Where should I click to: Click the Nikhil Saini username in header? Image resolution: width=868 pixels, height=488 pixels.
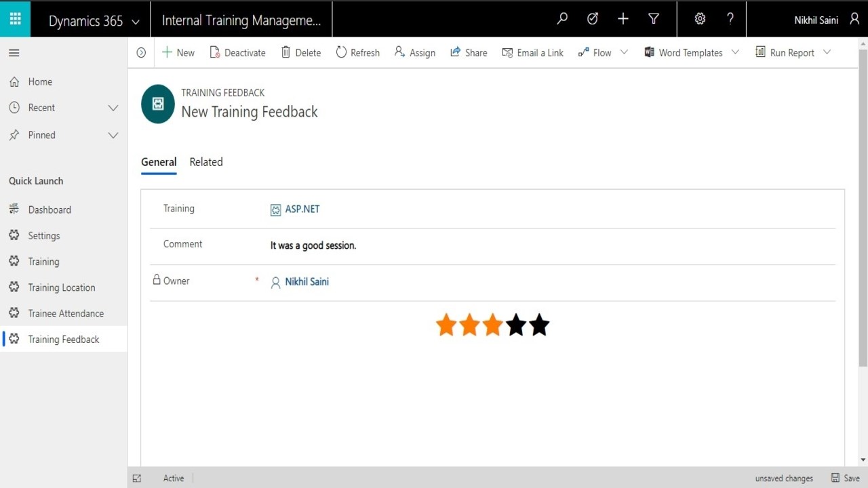pyautogui.click(x=816, y=20)
